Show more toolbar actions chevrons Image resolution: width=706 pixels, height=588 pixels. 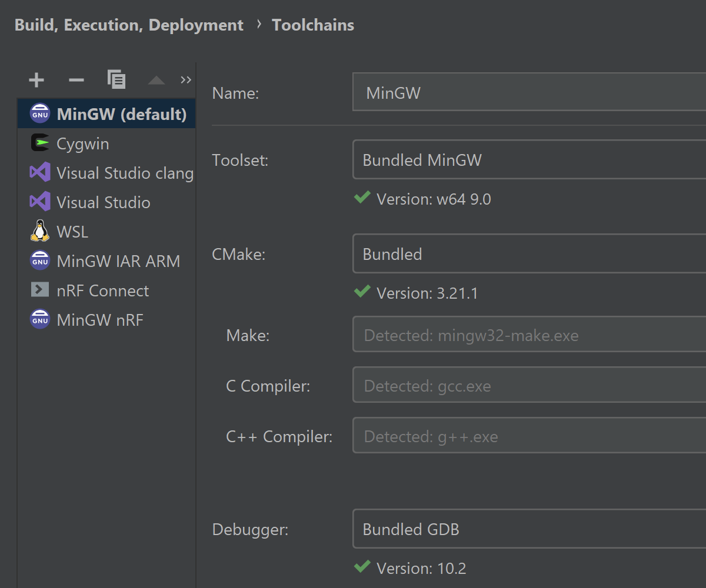click(186, 80)
